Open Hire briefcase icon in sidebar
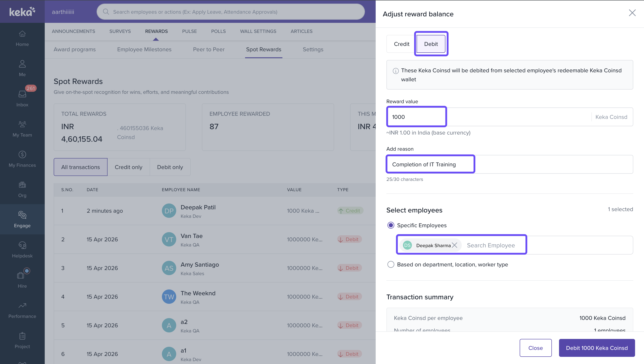The height and width of the screenshot is (364, 644). tap(21, 276)
